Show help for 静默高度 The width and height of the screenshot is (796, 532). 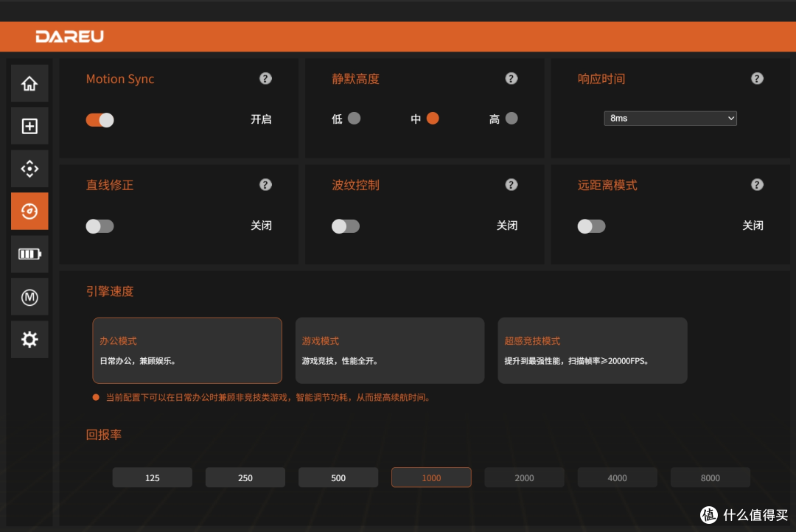(512, 79)
